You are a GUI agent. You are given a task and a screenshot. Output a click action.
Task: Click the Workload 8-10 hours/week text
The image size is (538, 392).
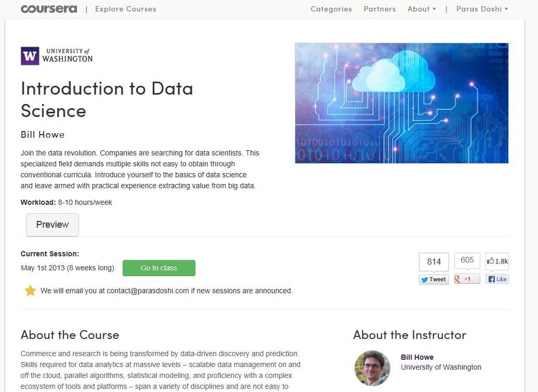(x=66, y=203)
